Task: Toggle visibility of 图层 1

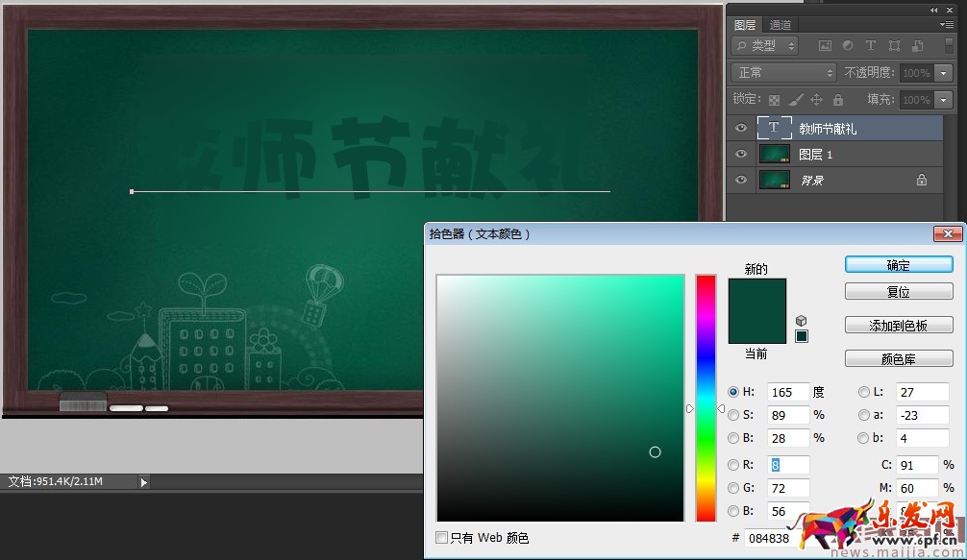Action: (x=740, y=154)
